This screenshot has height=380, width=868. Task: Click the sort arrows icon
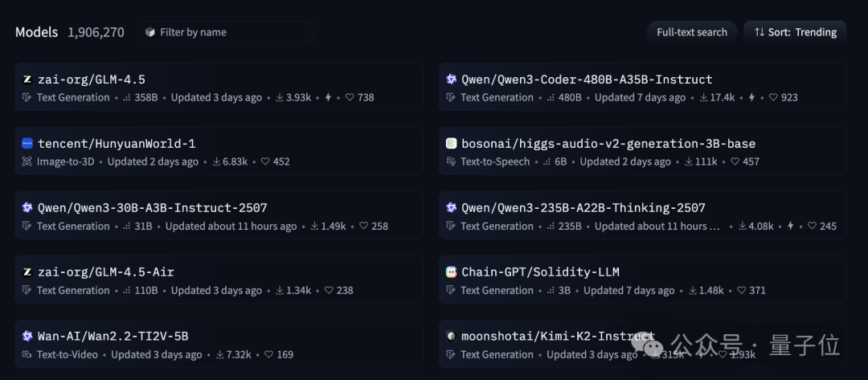(x=759, y=32)
